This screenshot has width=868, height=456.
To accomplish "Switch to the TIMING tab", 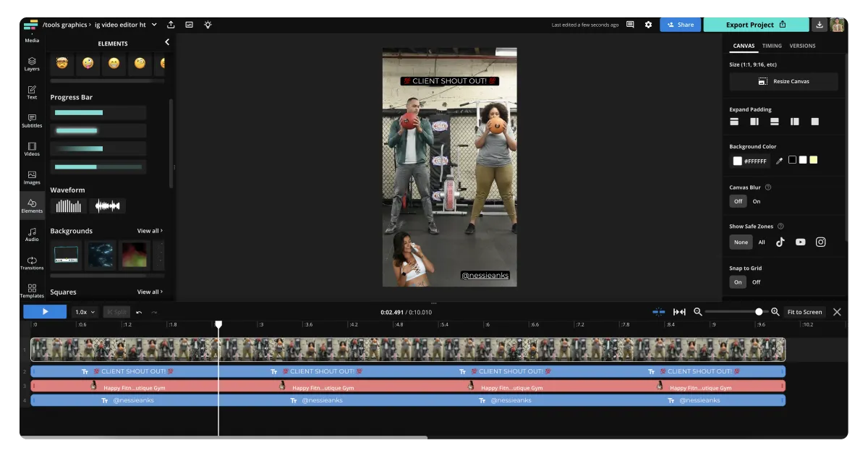I will tap(772, 46).
